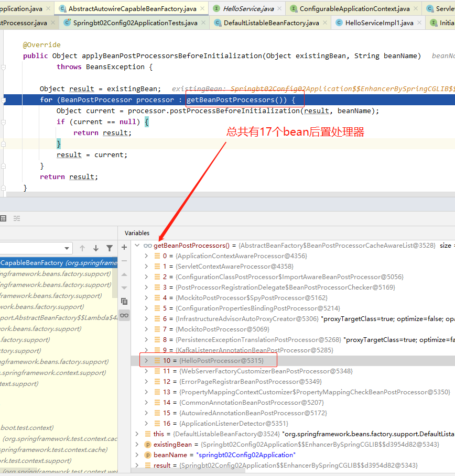The image size is (455, 476).
Task: Go to previous frame with up arrow
Action: tap(82, 248)
